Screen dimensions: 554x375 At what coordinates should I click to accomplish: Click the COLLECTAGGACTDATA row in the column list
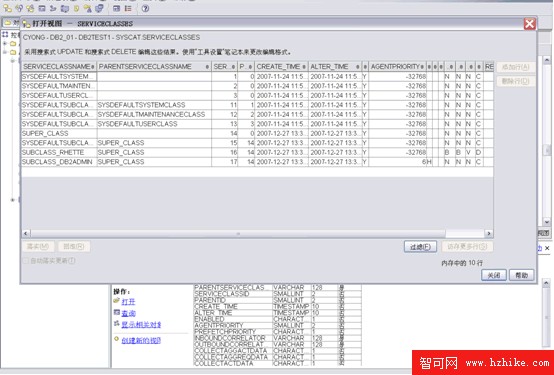coord(277,351)
